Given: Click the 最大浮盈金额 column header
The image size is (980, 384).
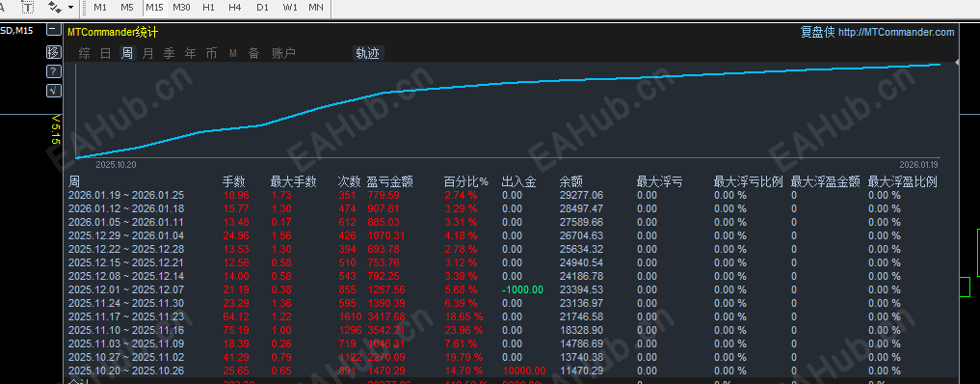Looking at the screenshot, I should [x=826, y=182].
